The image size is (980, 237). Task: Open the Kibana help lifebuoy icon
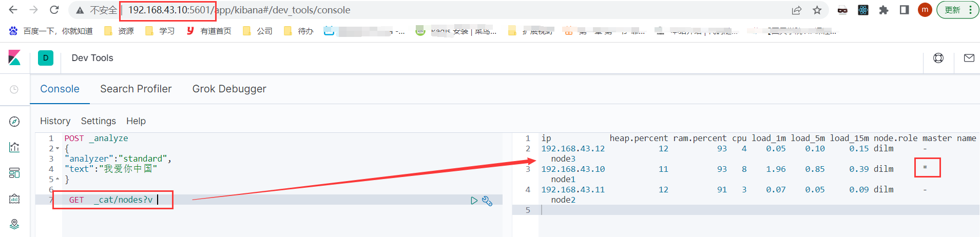pos(938,58)
